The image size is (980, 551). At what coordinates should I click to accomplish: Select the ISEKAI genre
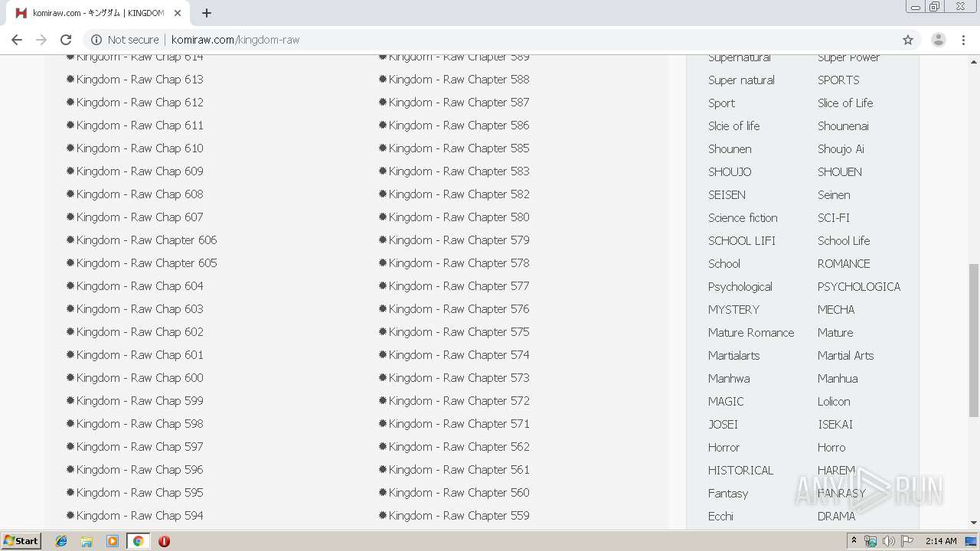[835, 425]
